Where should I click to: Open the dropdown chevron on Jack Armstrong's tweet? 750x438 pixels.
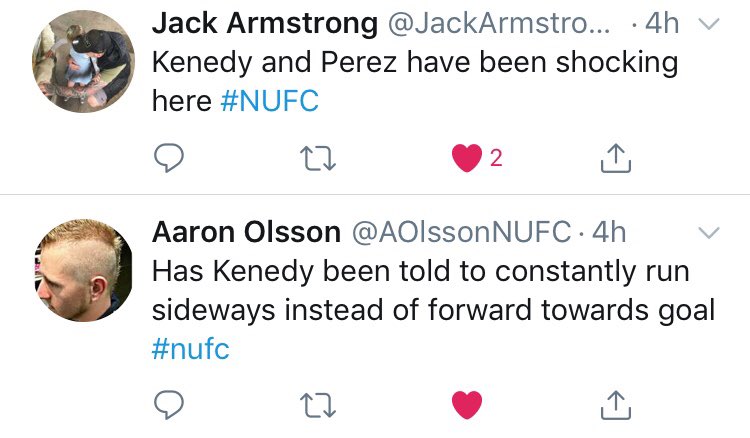click(709, 24)
